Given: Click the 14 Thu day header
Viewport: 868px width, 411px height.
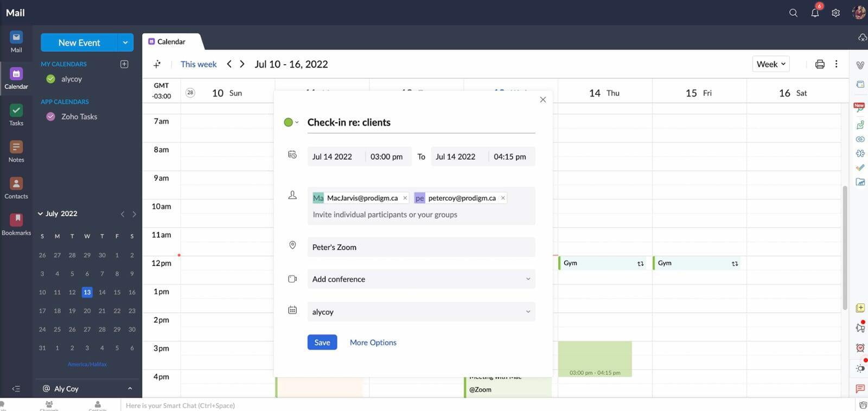Looking at the screenshot, I should tap(604, 93).
